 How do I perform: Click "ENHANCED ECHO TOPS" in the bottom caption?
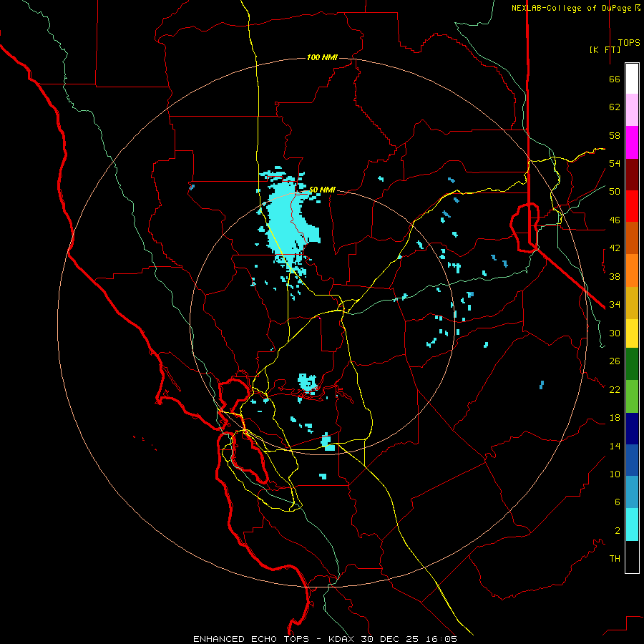click(251, 639)
